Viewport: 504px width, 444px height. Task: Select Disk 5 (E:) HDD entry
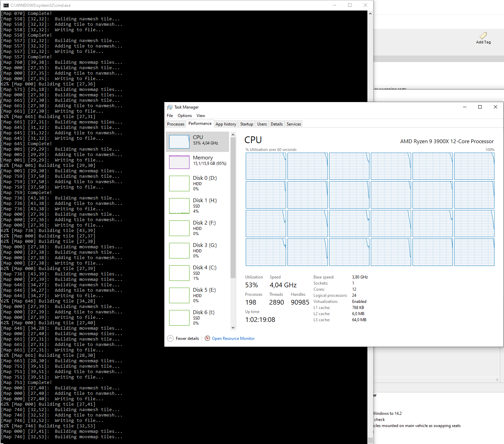click(x=198, y=295)
